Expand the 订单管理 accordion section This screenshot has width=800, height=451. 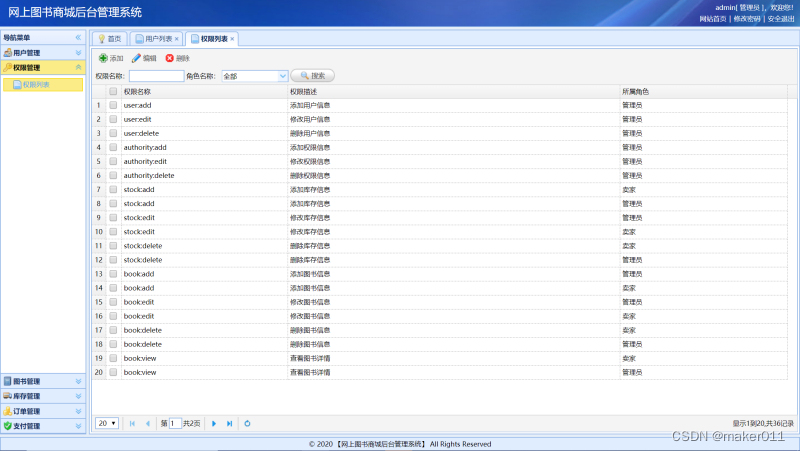[78, 411]
